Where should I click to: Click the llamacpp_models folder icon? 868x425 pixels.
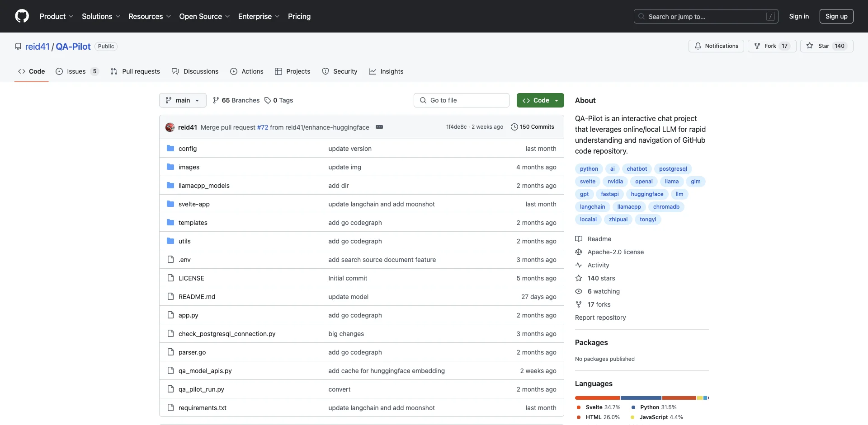coord(170,186)
